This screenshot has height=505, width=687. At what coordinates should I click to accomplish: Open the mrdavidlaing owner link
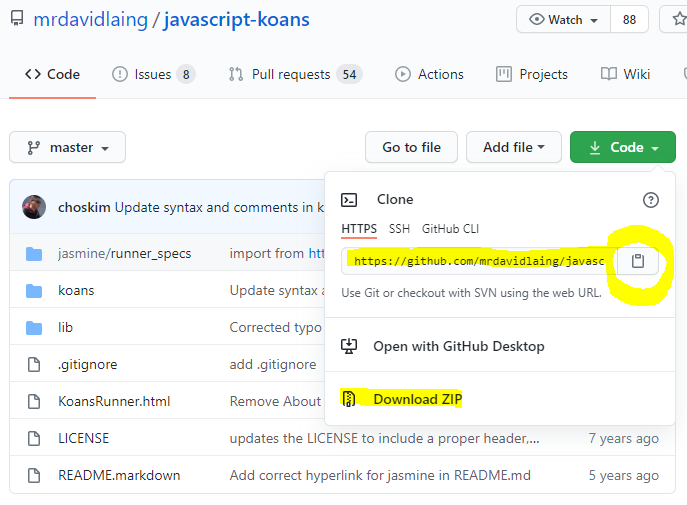[x=91, y=20]
